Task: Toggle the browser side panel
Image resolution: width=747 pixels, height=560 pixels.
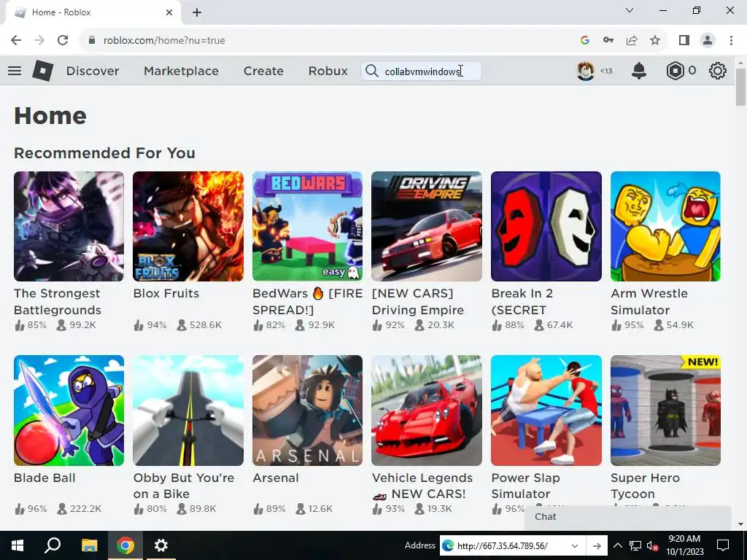Action: (684, 41)
